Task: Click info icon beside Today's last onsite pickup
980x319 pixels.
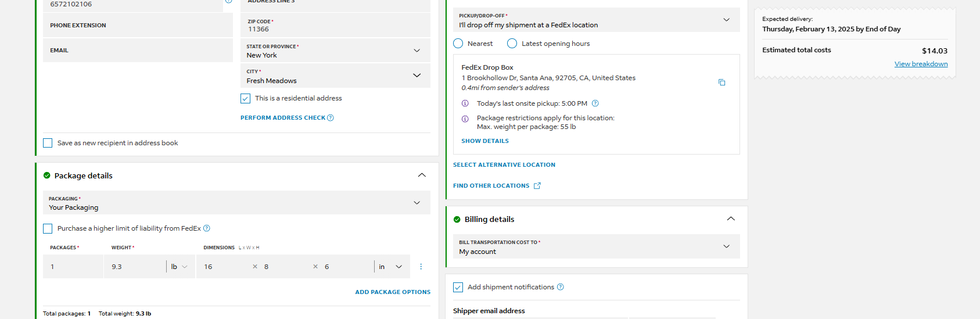Action: tap(465, 103)
